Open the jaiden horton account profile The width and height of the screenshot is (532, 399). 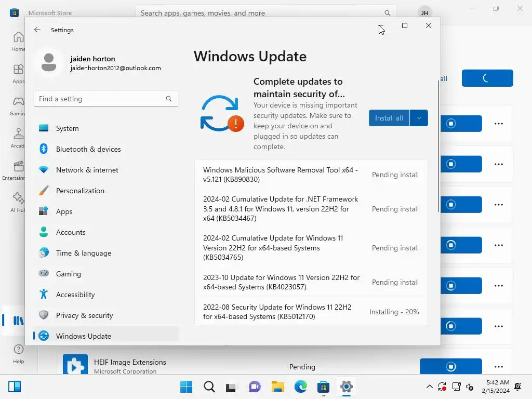98,63
